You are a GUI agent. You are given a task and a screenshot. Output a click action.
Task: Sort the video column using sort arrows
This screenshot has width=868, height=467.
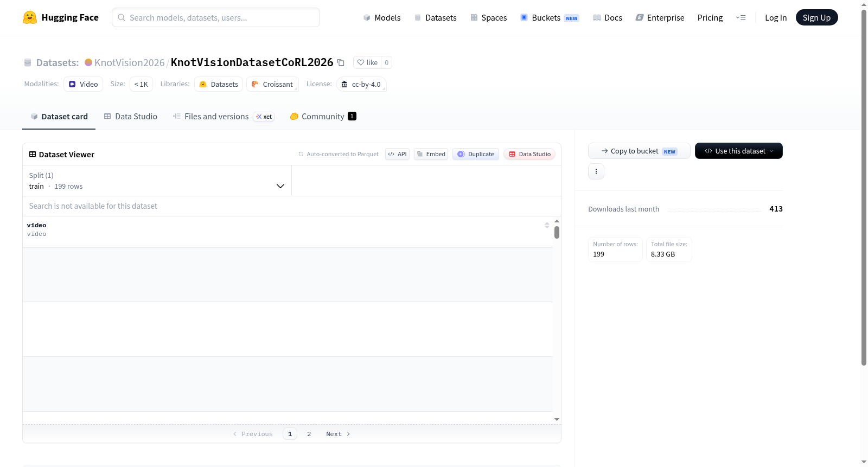tap(547, 225)
